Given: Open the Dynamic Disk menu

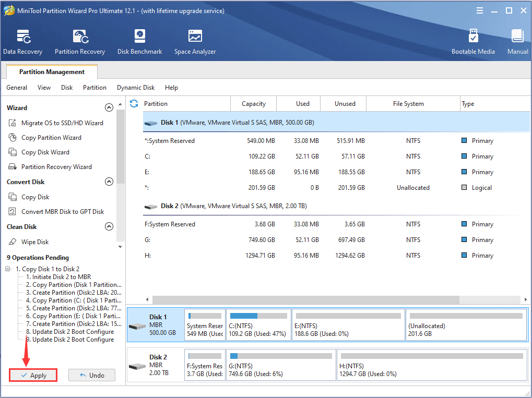Looking at the screenshot, I should click(136, 88).
